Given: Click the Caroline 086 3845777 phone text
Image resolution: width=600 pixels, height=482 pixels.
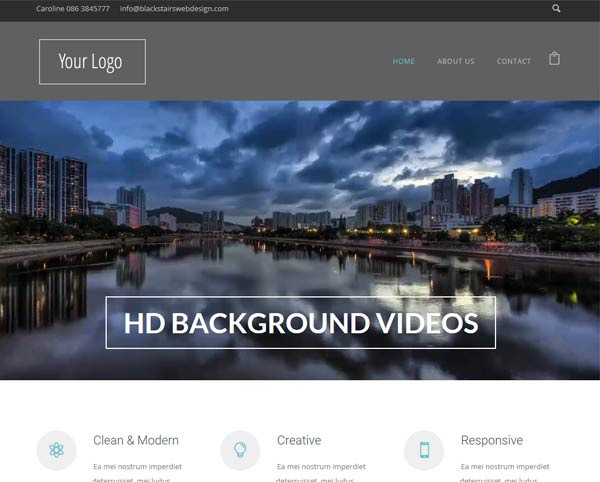Looking at the screenshot, I should coord(73,8).
